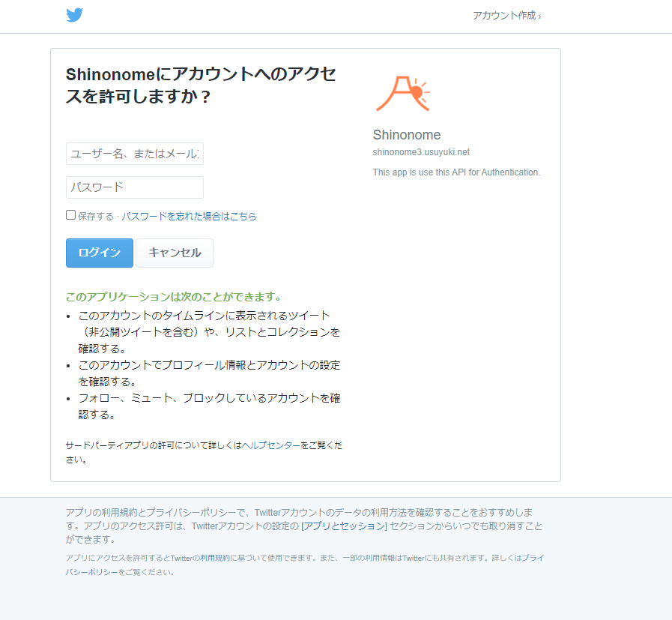Click the green このアプリケーションは次のことができます heading

(x=174, y=297)
